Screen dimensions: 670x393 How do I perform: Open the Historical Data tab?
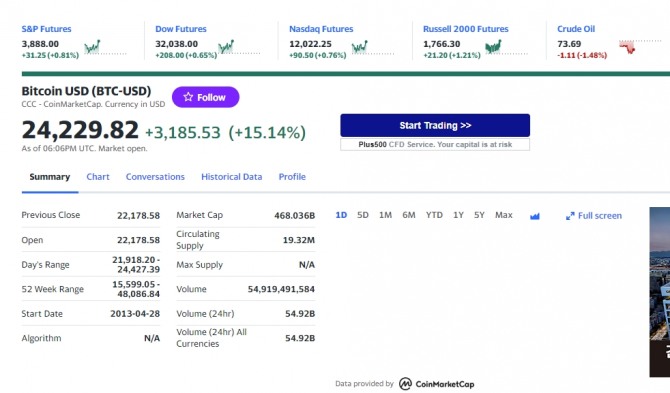(232, 177)
